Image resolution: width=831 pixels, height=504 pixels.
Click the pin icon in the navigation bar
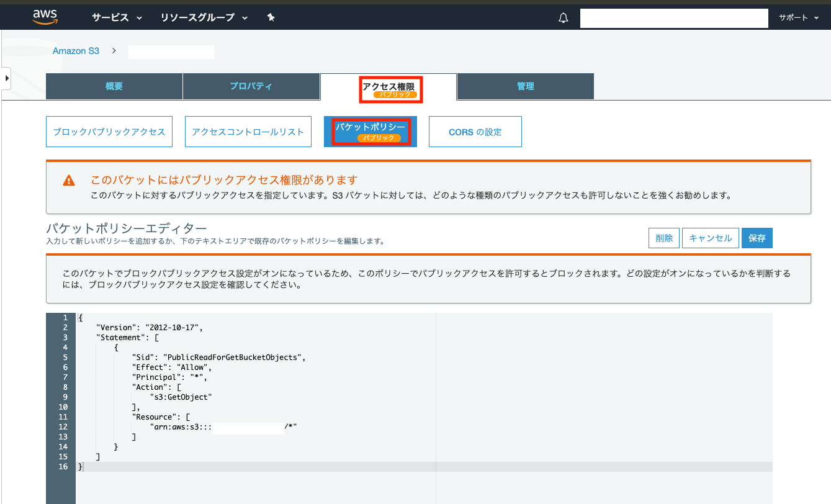point(271,18)
